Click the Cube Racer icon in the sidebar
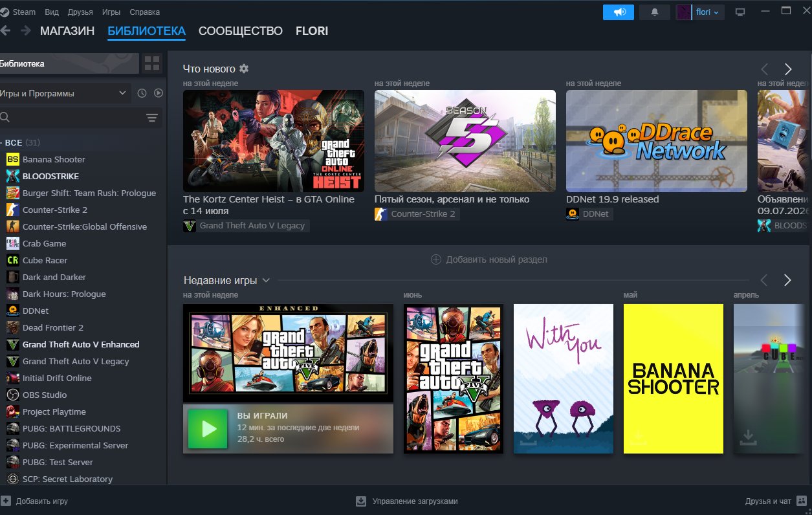The height and width of the screenshot is (515, 812). (13, 260)
